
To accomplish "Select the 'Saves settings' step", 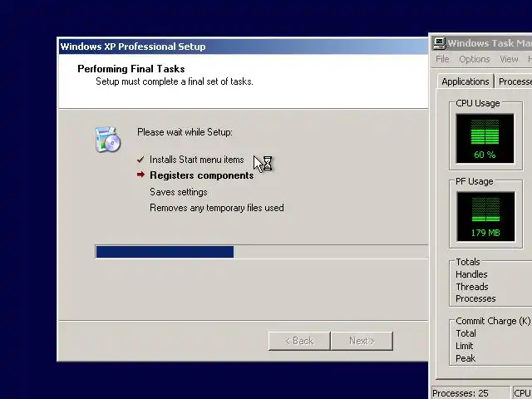I will point(179,192).
